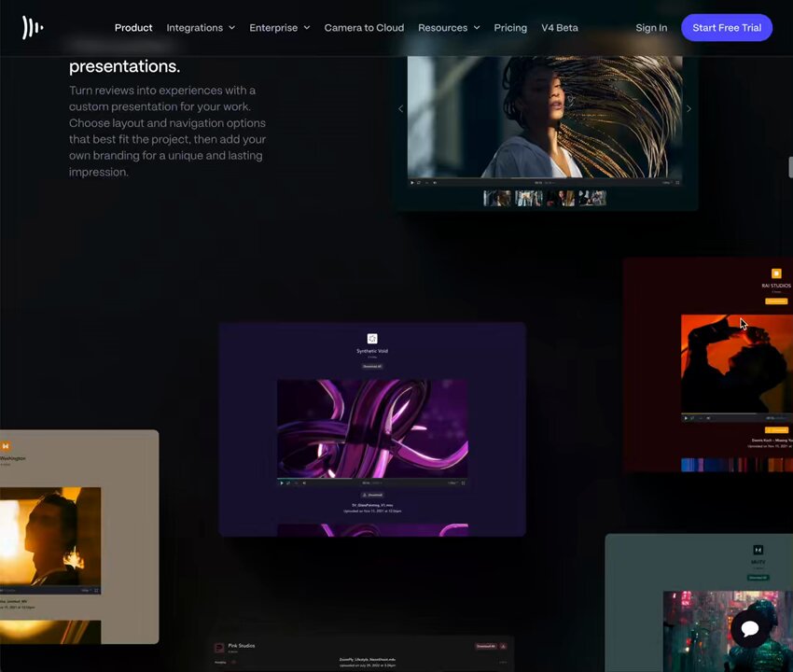Seek on the Synthetic Void video progress bar
Viewport: 793px width, 672px height.
(372, 478)
